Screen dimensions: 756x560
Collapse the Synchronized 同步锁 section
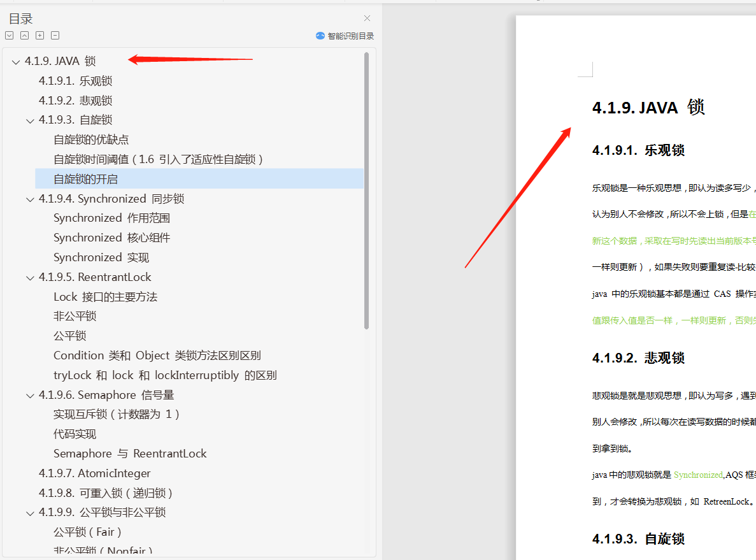pos(30,198)
